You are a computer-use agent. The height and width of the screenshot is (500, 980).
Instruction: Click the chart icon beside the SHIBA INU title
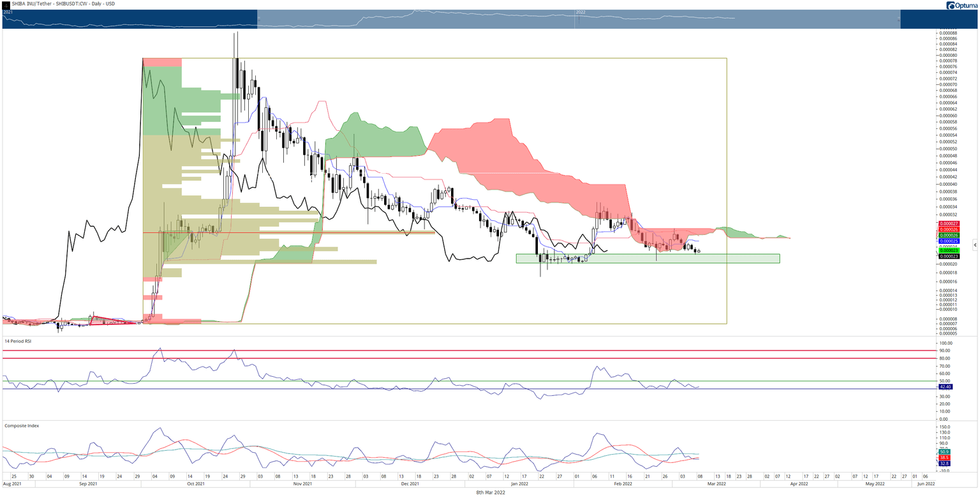tap(6, 5)
